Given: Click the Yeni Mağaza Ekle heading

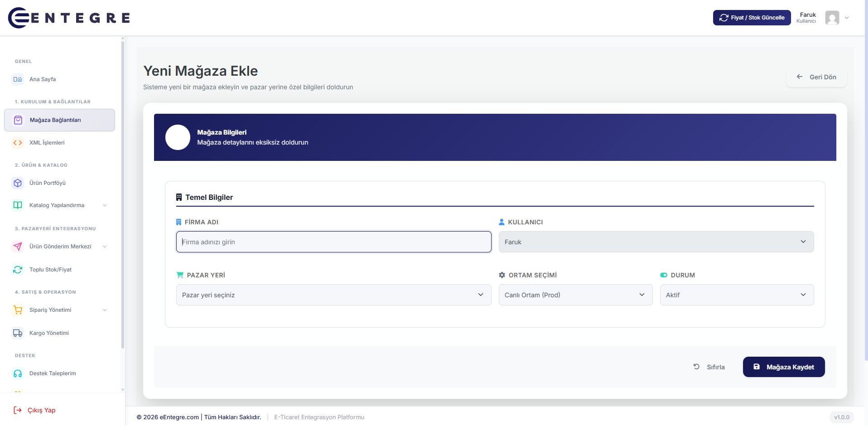Looking at the screenshot, I should [200, 71].
